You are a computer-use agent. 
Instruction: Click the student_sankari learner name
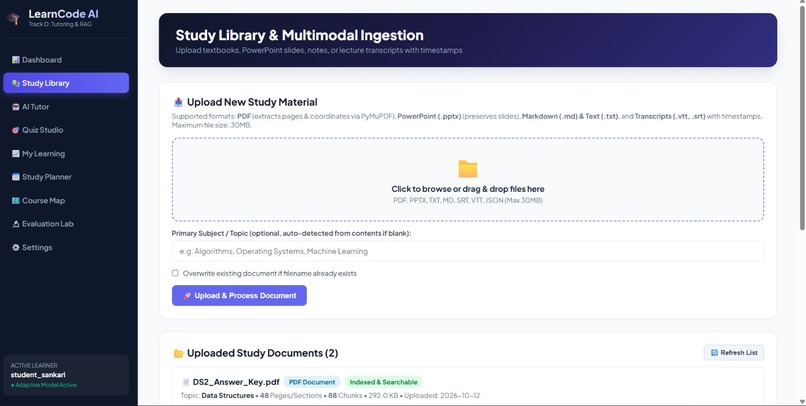(38, 375)
